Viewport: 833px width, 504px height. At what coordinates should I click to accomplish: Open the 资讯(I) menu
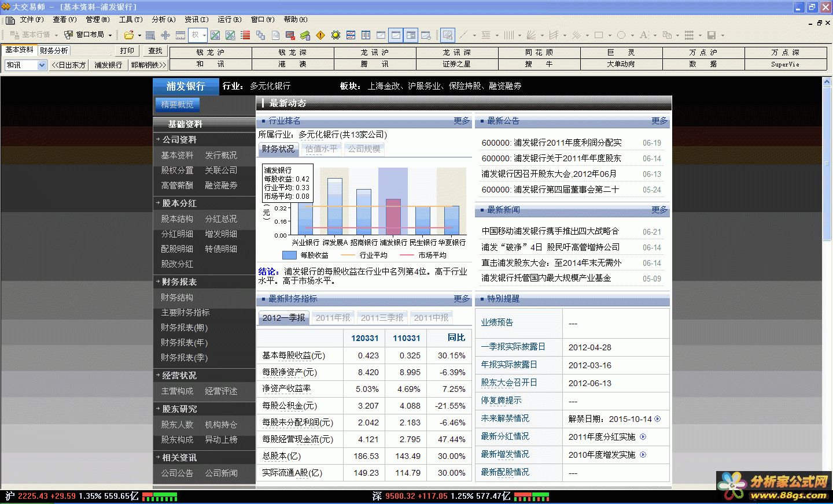click(x=197, y=20)
